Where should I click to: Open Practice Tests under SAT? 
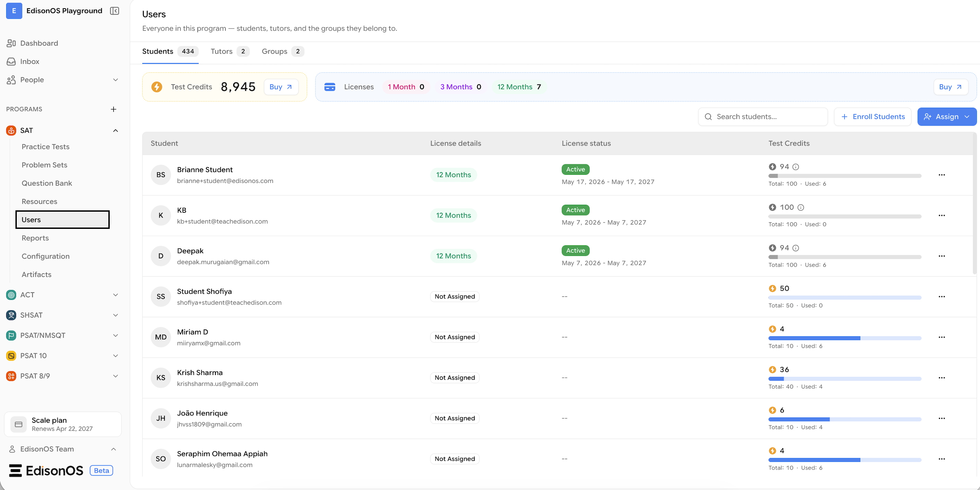46,147
